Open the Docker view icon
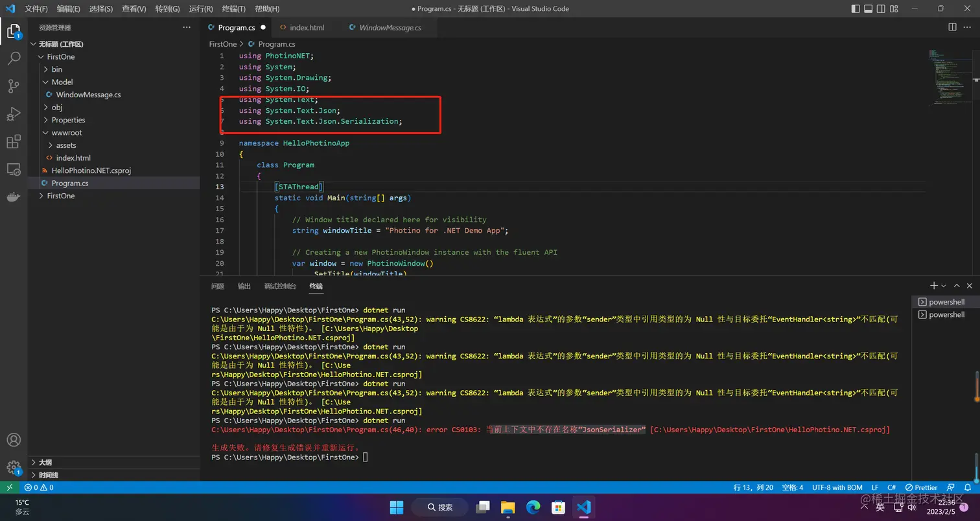The width and height of the screenshot is (980, 521). point(14,197)
